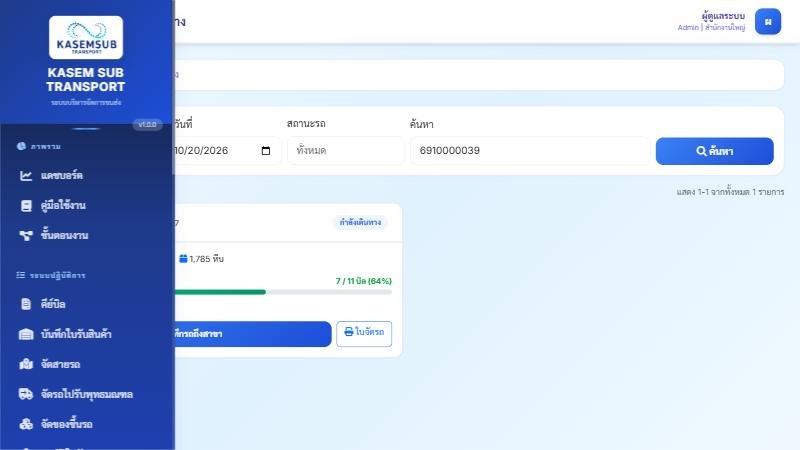Click the Kasemsub Transport logo
This screenshot has height=450, width=800.
coord(86,37)
